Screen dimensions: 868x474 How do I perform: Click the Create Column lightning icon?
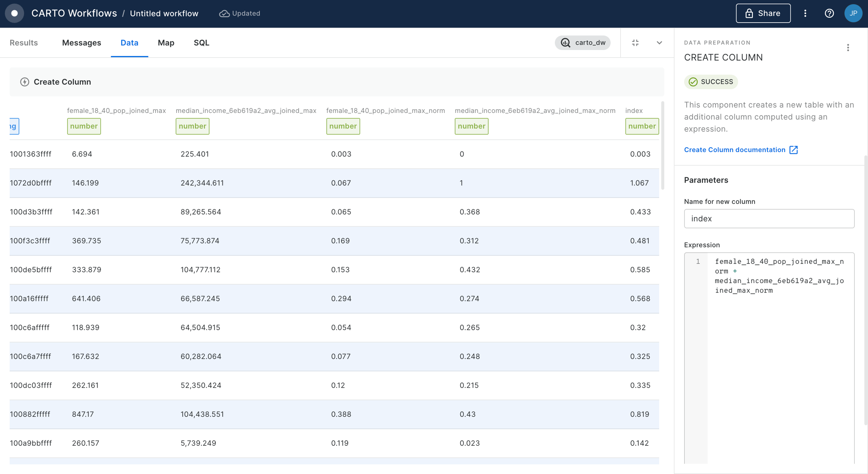(24, 82)
